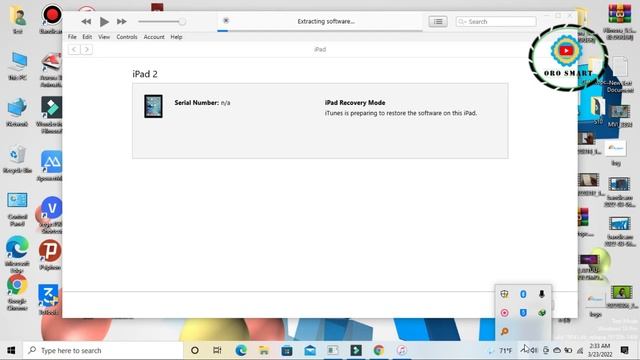Open the Help menu
This screenshot has height=360, width=640.
tap(176, 37)
